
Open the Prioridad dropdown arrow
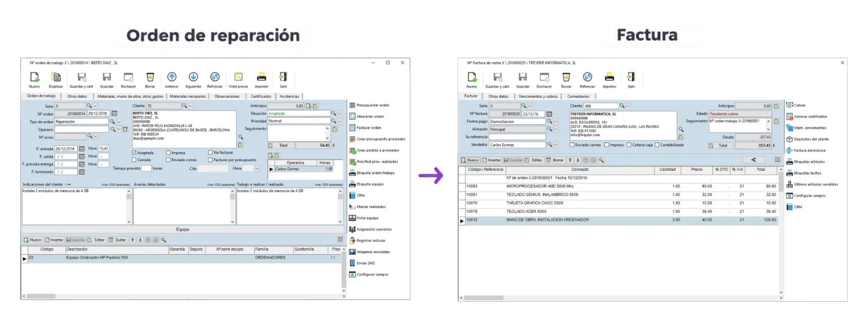[340, 121]
